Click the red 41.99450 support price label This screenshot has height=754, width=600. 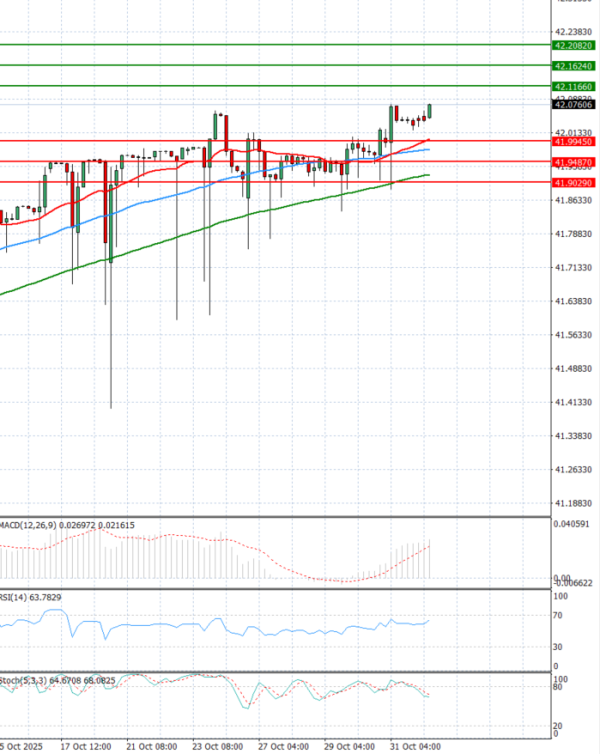[x=573, y=142]
